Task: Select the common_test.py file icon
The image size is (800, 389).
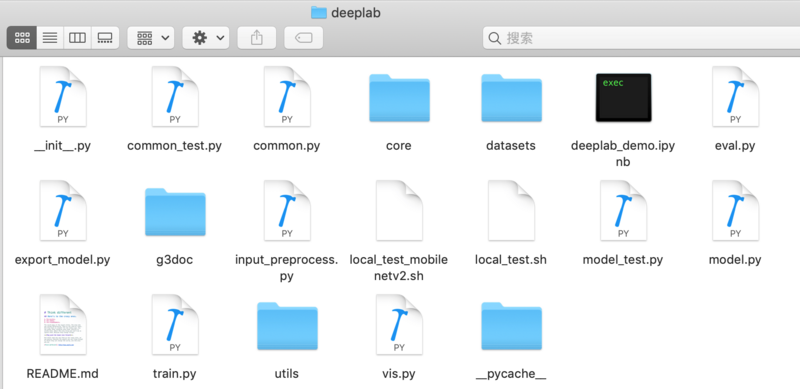Action: tap(175, 97)
